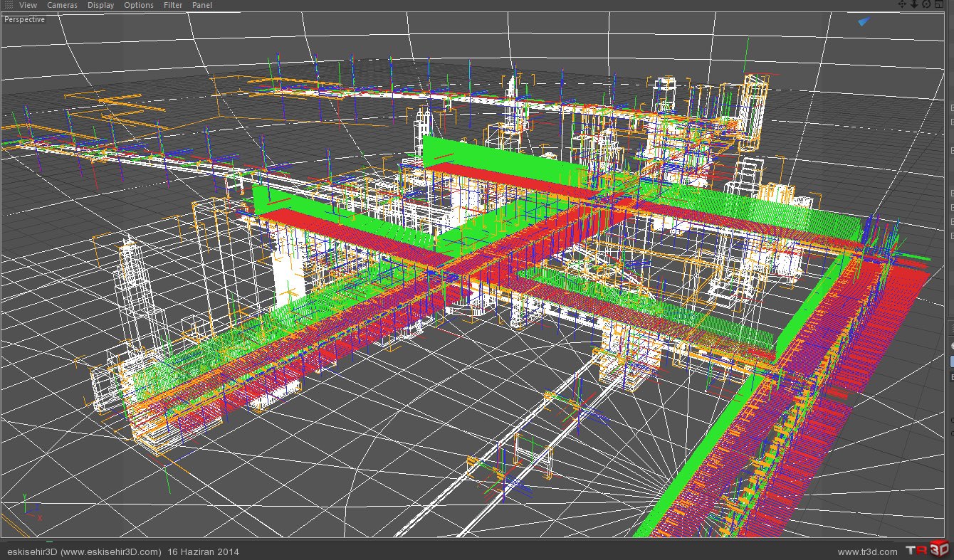Click the viewport rotate camera icon
Image resolution: width=954 pixels, height=560 pixels.
click(926, 4)
